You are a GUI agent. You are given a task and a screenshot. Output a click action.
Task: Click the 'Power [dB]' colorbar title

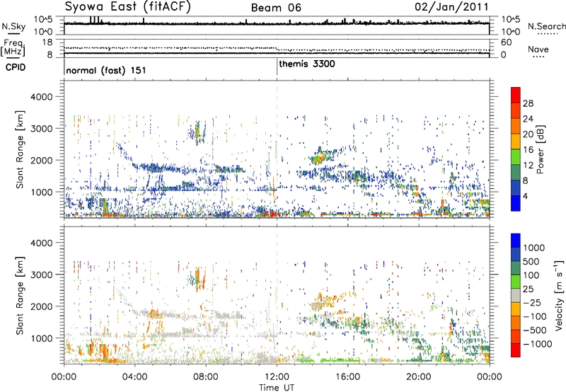click(x=541, y=149)
